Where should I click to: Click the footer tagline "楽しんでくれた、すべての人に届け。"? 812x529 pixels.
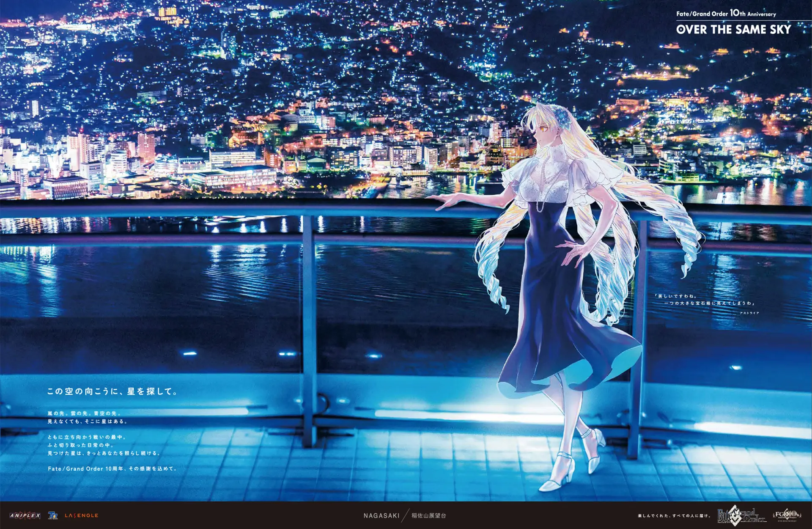674,515
